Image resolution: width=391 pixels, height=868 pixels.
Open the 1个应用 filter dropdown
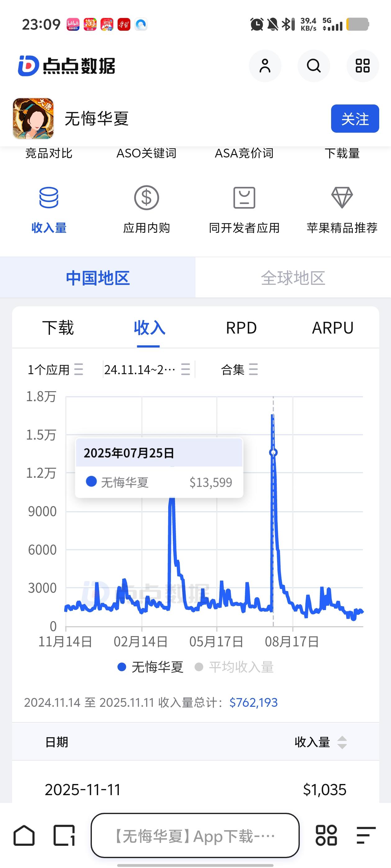[x=55, y=370]
